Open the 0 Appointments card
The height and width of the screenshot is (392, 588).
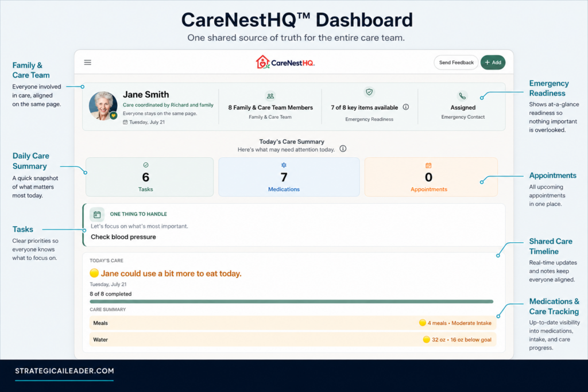click(x=431, y=177)
